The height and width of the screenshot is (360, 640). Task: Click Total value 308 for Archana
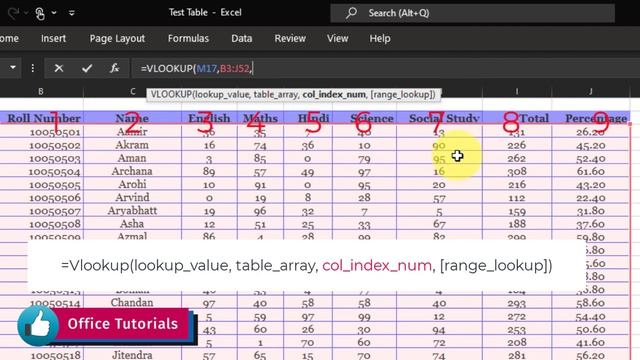tap(517, 171)
